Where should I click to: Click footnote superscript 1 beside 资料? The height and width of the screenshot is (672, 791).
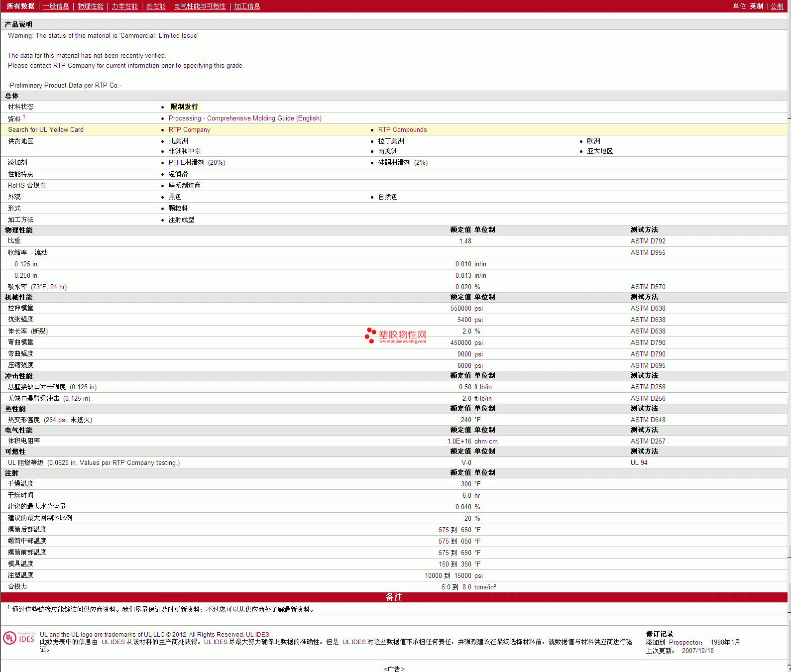click(x=24, y=116)
